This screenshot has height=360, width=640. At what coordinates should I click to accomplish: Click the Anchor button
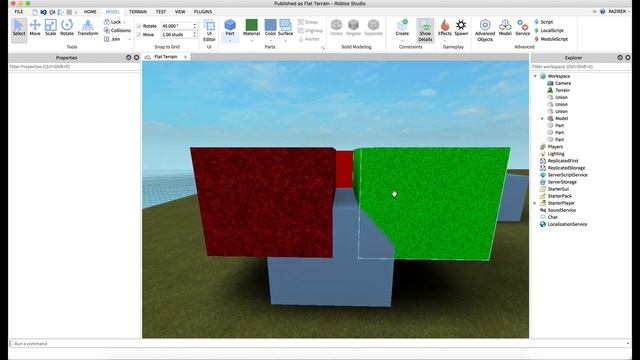point(309,39)
